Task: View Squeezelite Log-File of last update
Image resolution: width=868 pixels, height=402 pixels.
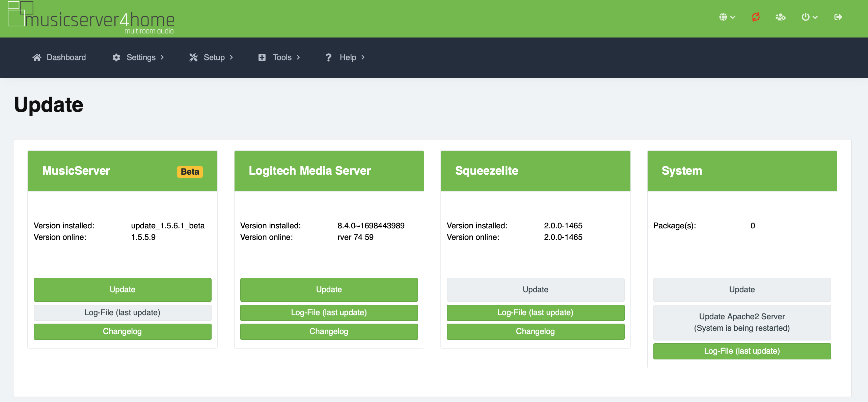Action: click(535, 312)
